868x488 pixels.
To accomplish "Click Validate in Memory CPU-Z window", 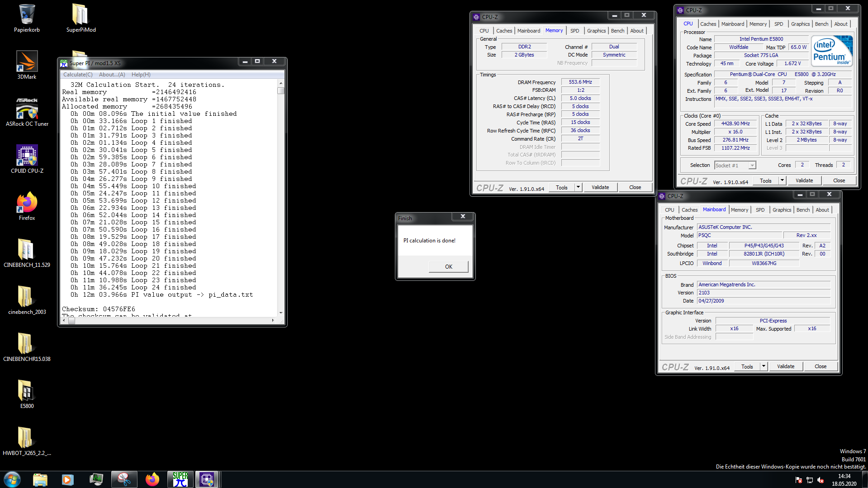I will click(600, 187).
